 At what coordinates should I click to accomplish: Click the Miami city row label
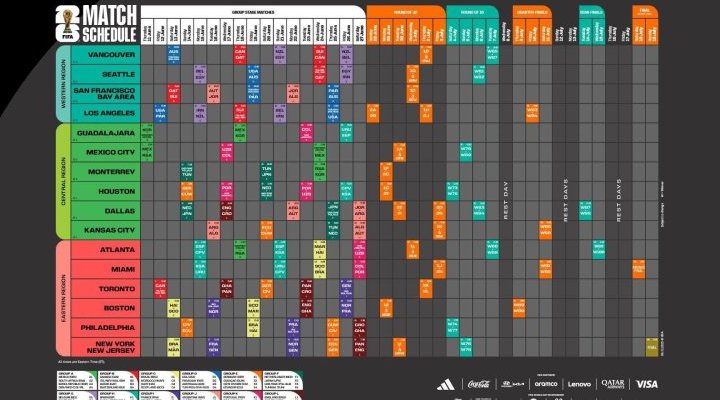[x=105, y=269]
